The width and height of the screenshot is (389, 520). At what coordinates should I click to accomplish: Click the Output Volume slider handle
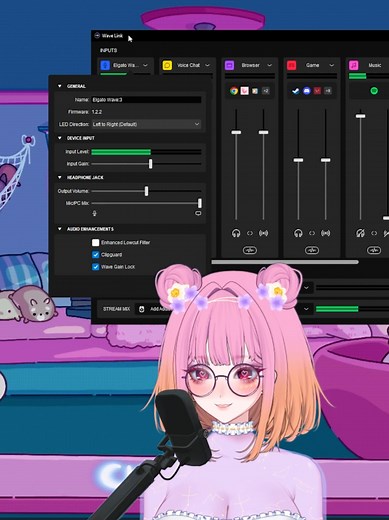[x=146, y=191]
